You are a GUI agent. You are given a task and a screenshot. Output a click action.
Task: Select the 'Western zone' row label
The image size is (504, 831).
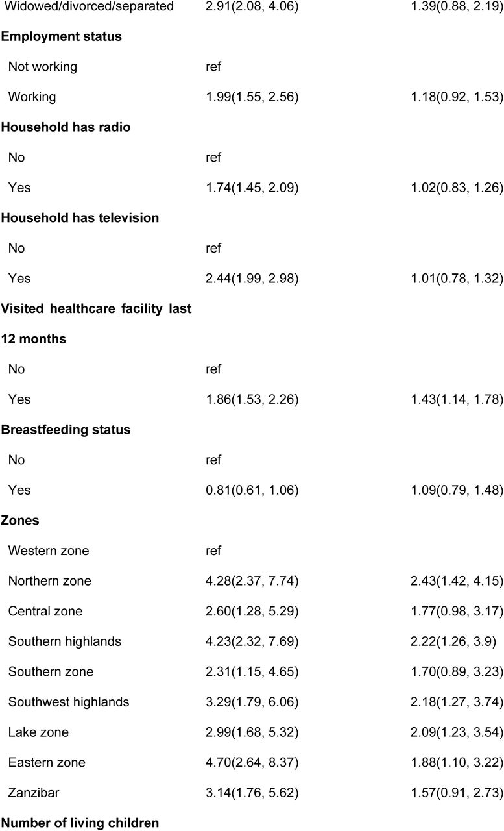pyautogui.click(x=49, y=551)
